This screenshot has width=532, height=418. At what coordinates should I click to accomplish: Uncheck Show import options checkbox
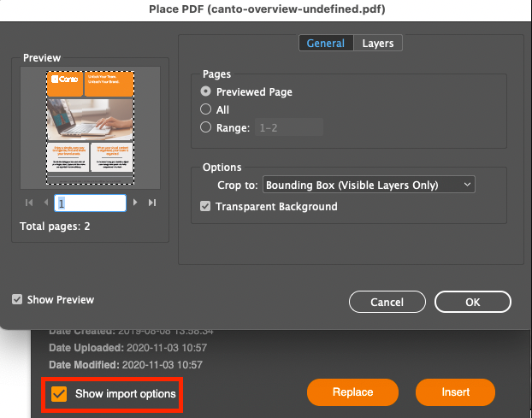(59, 393)
